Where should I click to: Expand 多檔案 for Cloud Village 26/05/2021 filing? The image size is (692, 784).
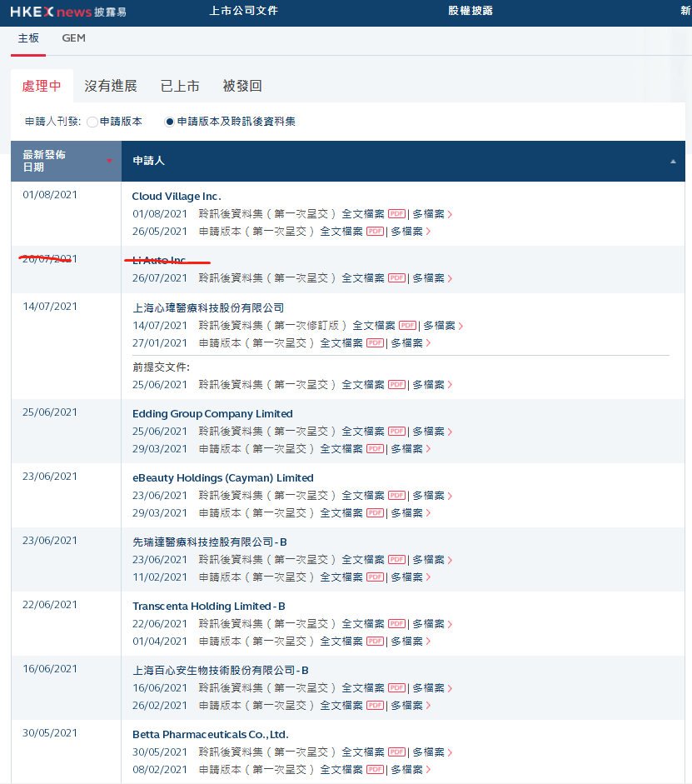(x=411, y=232)
